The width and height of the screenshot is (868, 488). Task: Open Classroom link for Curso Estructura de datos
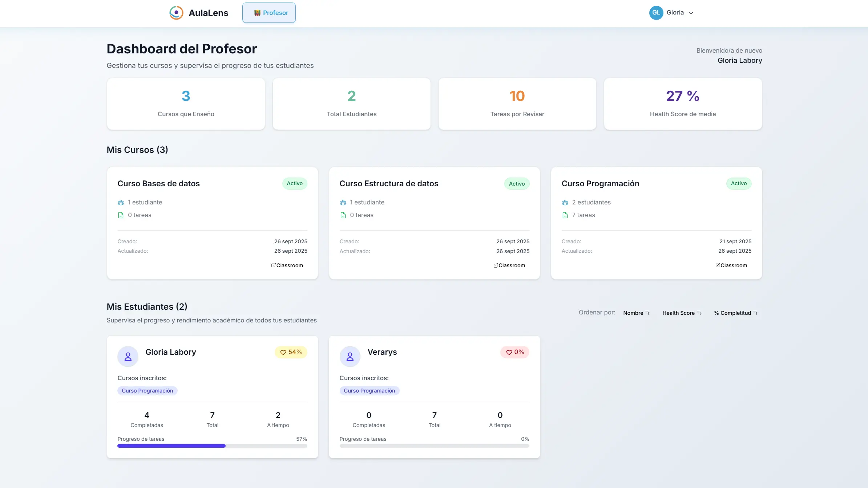coord(509,265)
